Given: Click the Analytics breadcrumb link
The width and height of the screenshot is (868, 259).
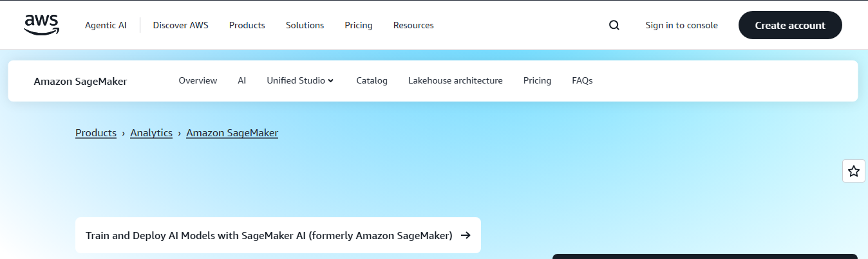Looking at the screenshot, I should click(x=151, y=133).
